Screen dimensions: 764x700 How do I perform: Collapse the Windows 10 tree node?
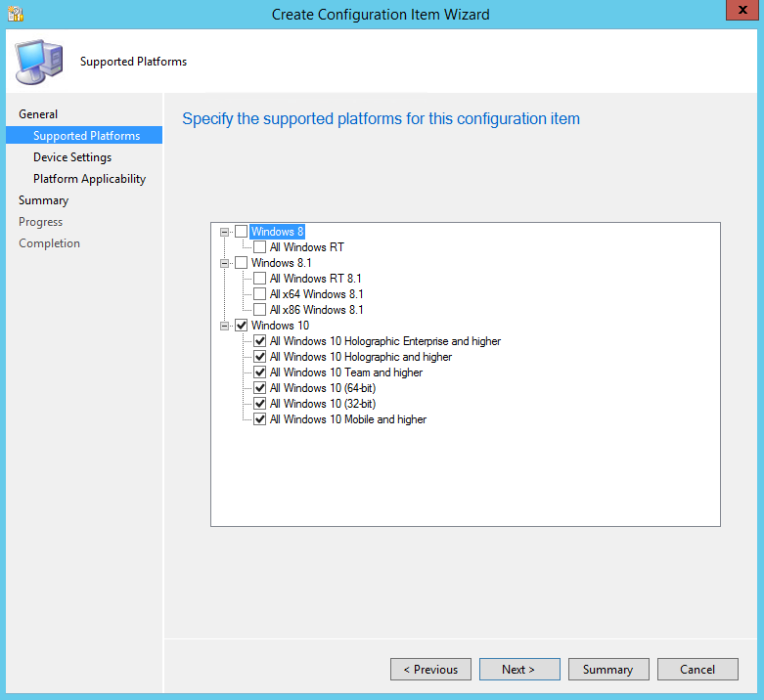225,326
